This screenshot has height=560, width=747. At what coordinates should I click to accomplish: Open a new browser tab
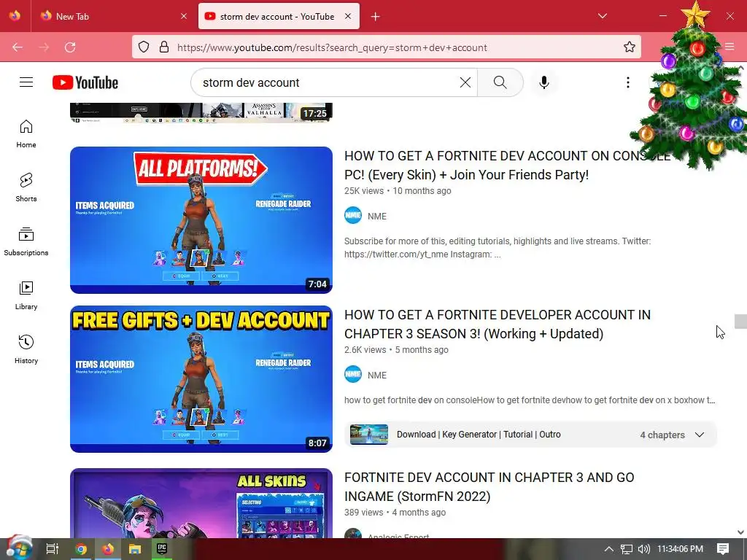coord(376,17)
